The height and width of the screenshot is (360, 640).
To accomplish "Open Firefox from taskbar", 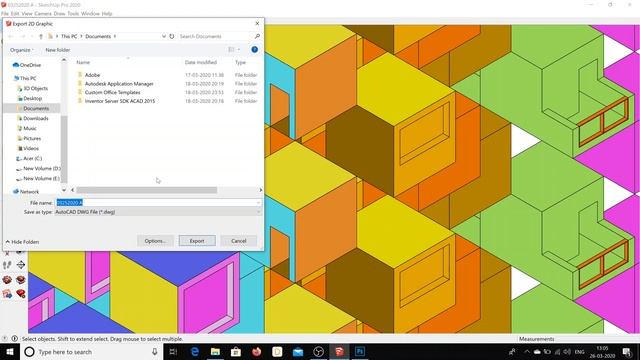I will (257, 351).
